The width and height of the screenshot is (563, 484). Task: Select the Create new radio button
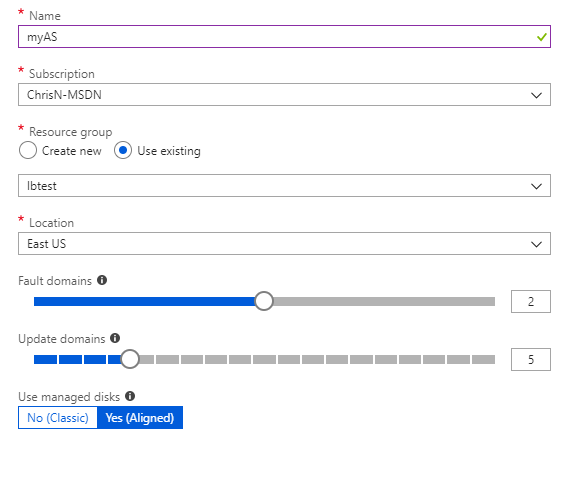28,150
